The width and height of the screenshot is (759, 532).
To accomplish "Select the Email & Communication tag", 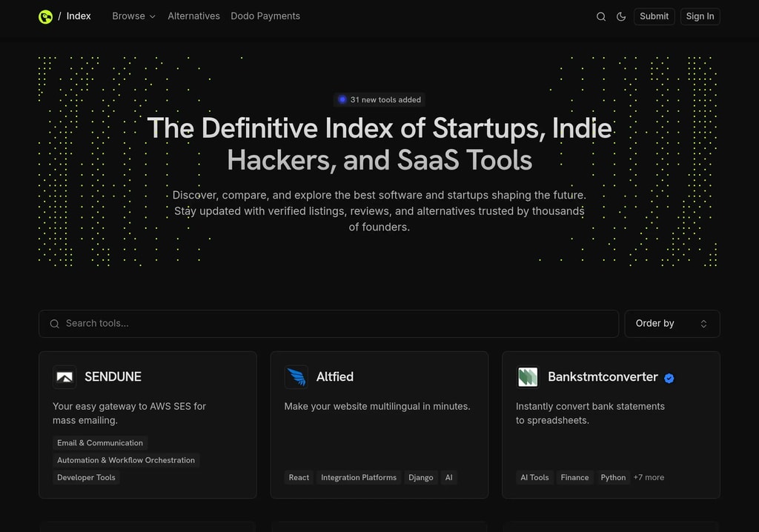I will [99, 442].
